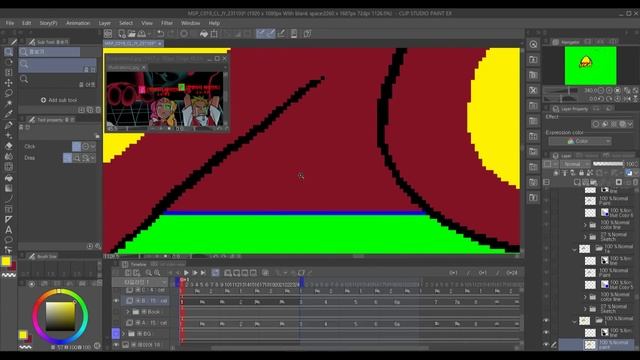The width and height of the screenshot is (640, 360).
Task: Click the material palette icon with X
Action: point(533,90)
